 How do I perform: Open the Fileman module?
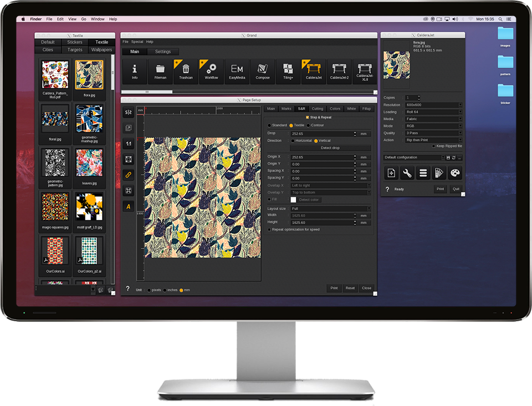pos(161,70)
